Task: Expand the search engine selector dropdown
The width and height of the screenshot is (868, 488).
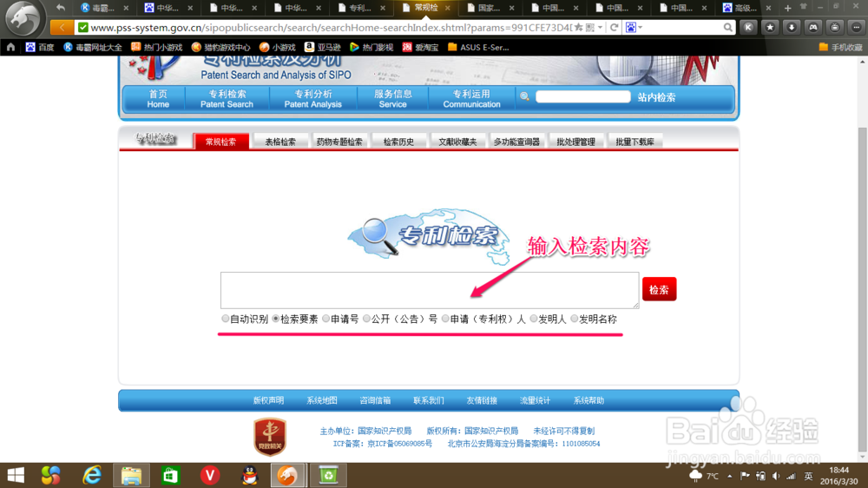Action: click(x=641, y=27)
